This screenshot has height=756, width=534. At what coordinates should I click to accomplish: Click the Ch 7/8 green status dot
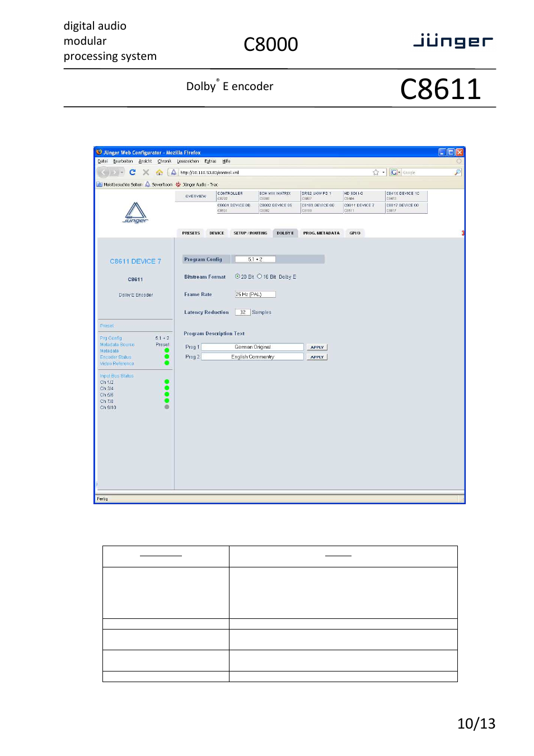tap(167, 401)
